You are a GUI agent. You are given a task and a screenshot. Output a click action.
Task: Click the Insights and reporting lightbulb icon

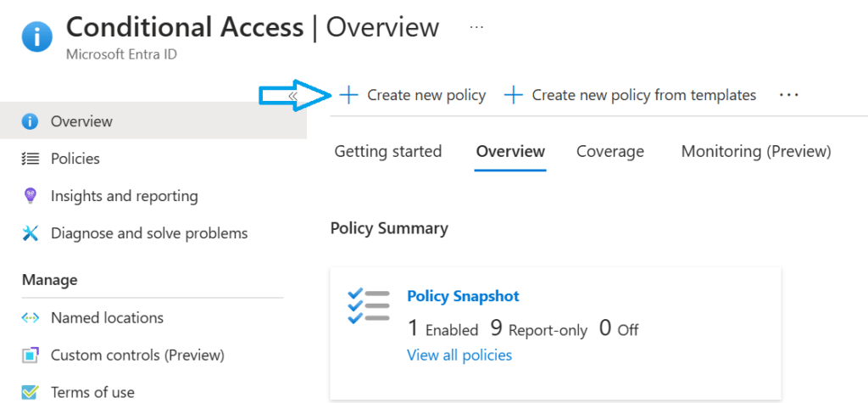31,196
